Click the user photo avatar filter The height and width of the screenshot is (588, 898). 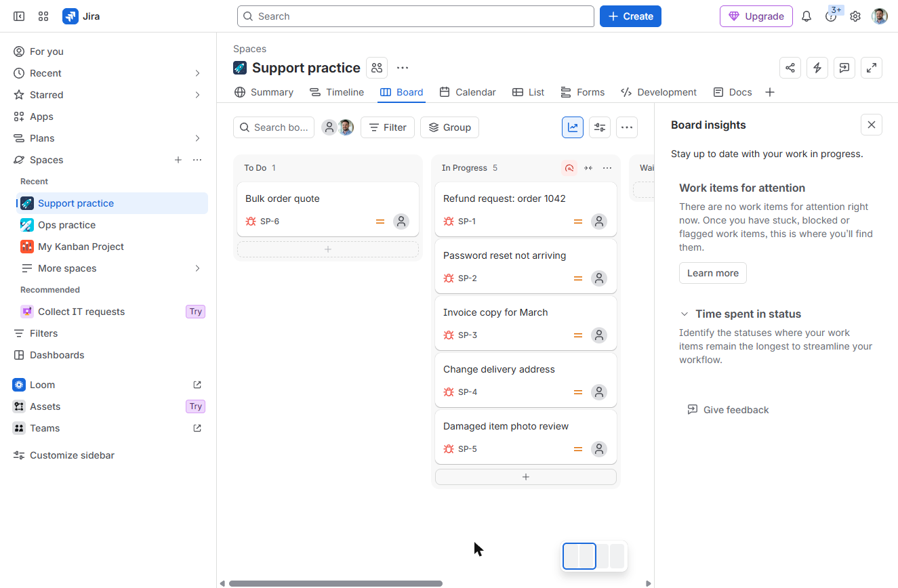click(346, 127)
